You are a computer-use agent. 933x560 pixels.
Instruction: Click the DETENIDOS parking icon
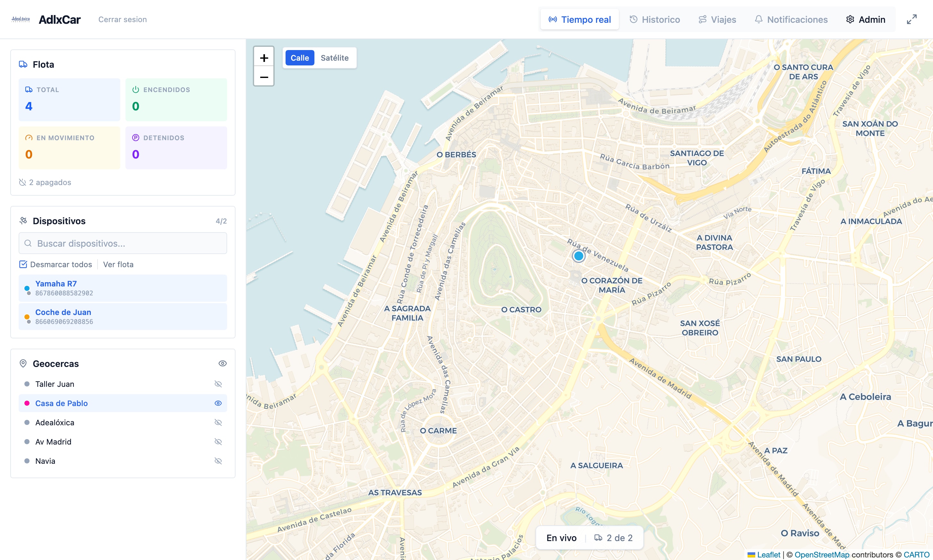[135, 138]
